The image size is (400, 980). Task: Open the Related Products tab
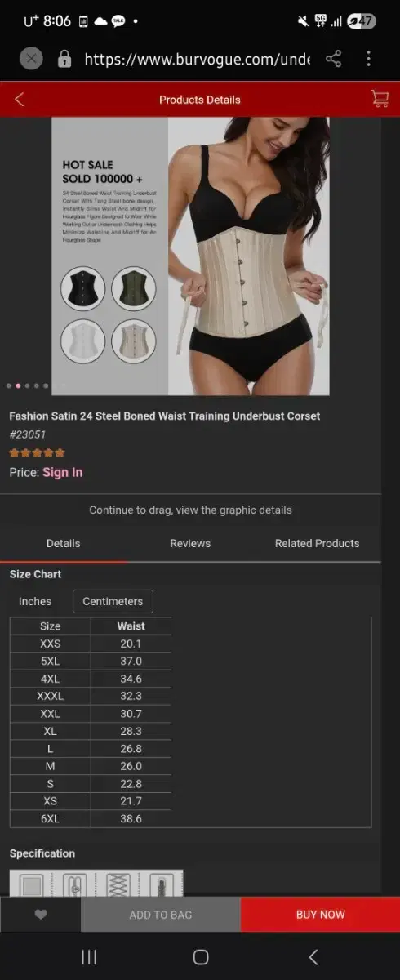click(x=317, y=543)
